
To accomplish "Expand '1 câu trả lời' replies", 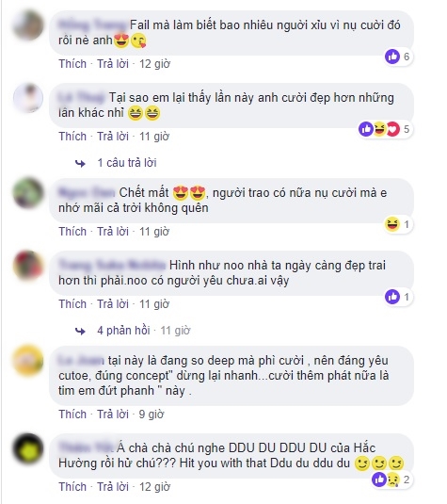I will point(127,163).
